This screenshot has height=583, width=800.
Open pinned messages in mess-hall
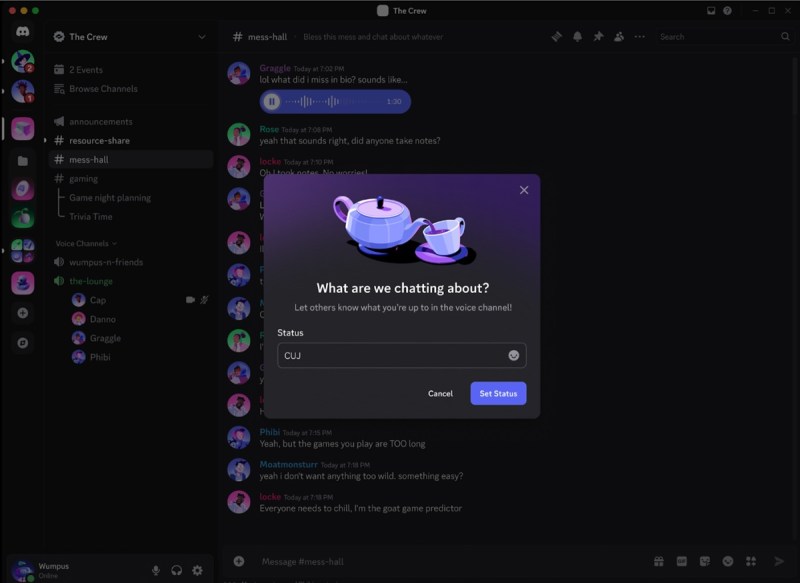point(598,37)
